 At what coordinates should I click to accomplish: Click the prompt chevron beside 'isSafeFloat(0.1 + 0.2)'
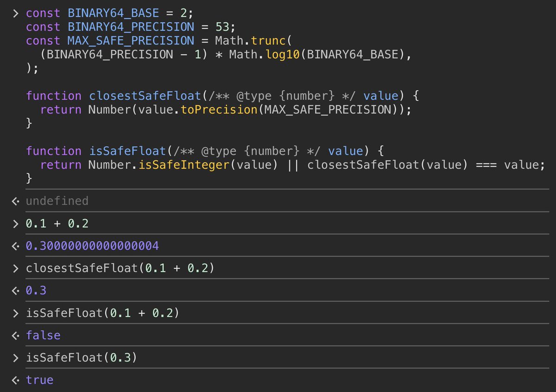16,313
